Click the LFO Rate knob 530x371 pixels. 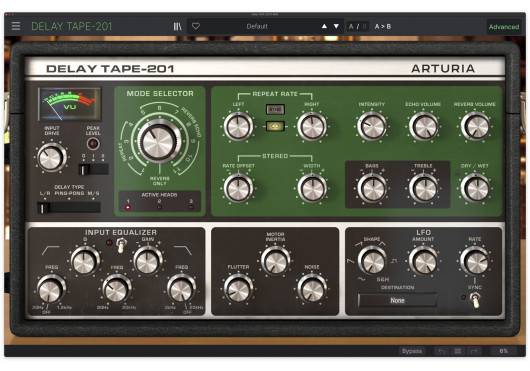pyautogui.click(x=475, y=261)
